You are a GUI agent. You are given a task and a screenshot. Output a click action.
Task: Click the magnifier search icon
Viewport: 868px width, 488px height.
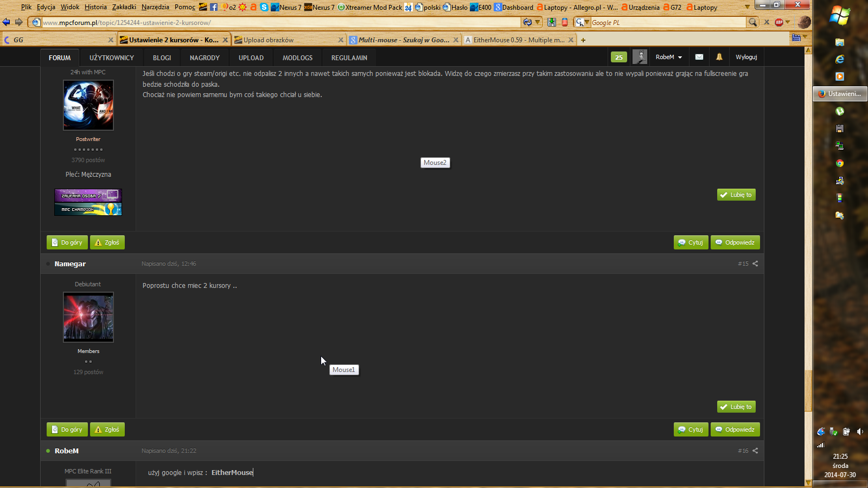tap(752, 22)
